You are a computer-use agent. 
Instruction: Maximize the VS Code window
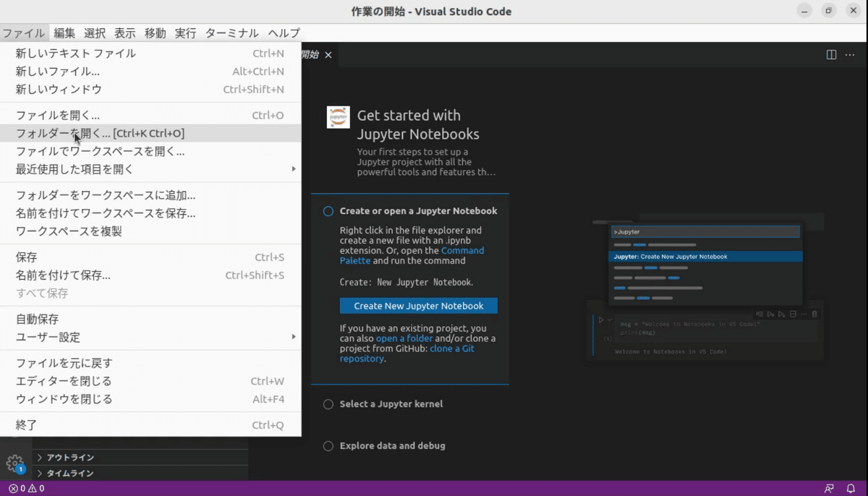click(x=829, y=11)
